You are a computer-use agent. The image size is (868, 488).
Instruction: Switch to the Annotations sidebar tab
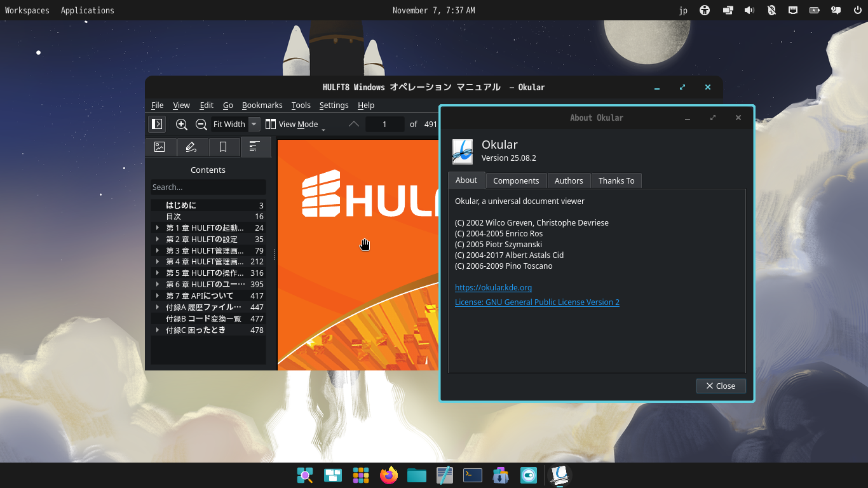192,147
